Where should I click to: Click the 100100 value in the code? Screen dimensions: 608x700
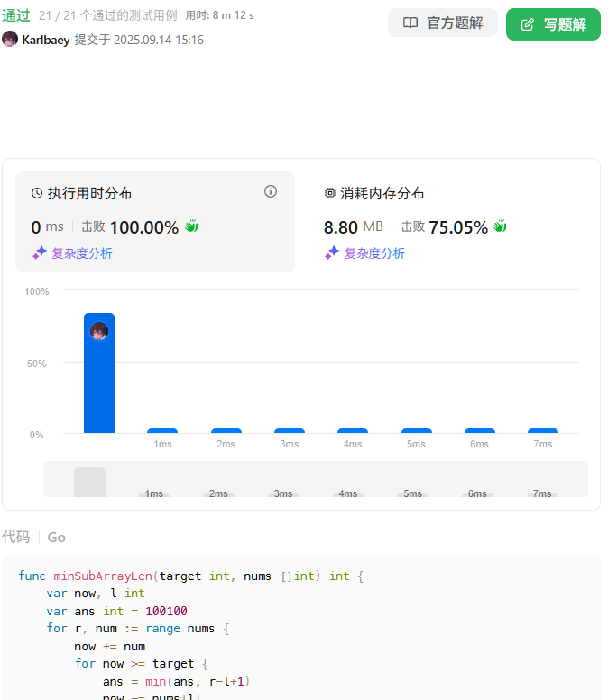[166, 612]
